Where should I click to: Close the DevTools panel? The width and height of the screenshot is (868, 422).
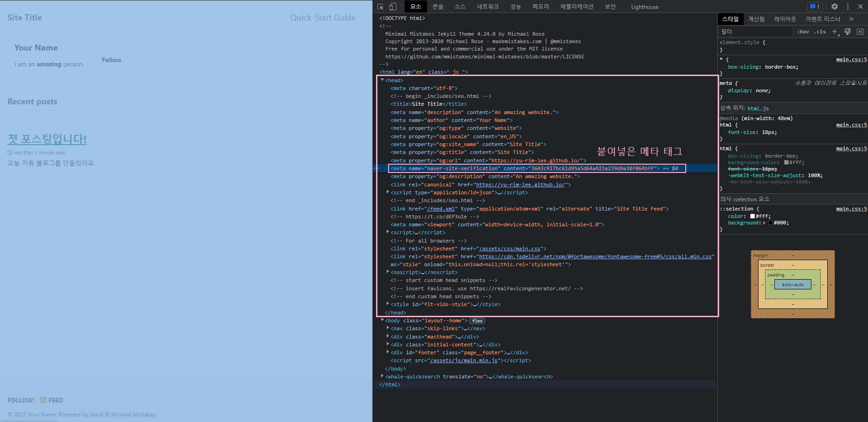(x=861, y=6)
